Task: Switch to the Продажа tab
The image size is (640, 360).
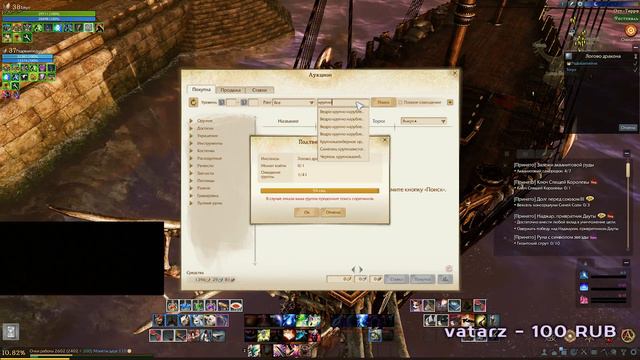Action: coord(230,90)
